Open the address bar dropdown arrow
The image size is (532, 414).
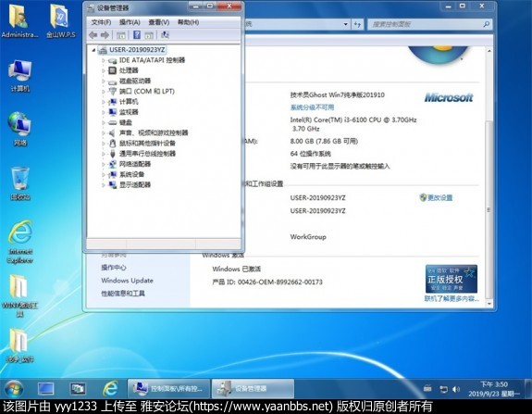coord(345,24)
